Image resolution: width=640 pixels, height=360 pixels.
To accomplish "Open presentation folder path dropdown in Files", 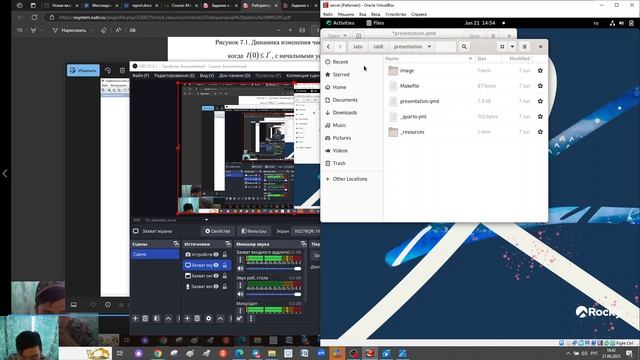I will (429, 47).
